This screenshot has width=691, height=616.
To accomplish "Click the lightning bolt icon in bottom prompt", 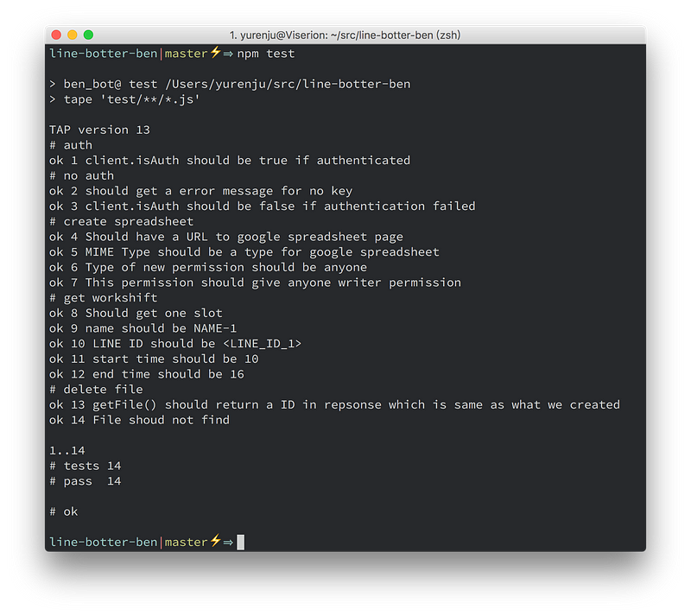I will (x=215, y=542).
